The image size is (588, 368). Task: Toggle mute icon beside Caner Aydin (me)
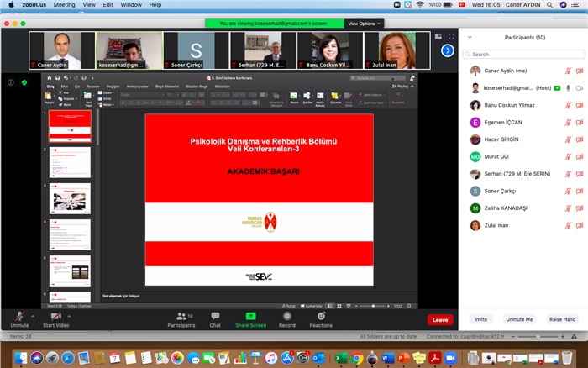coord(568,71)
